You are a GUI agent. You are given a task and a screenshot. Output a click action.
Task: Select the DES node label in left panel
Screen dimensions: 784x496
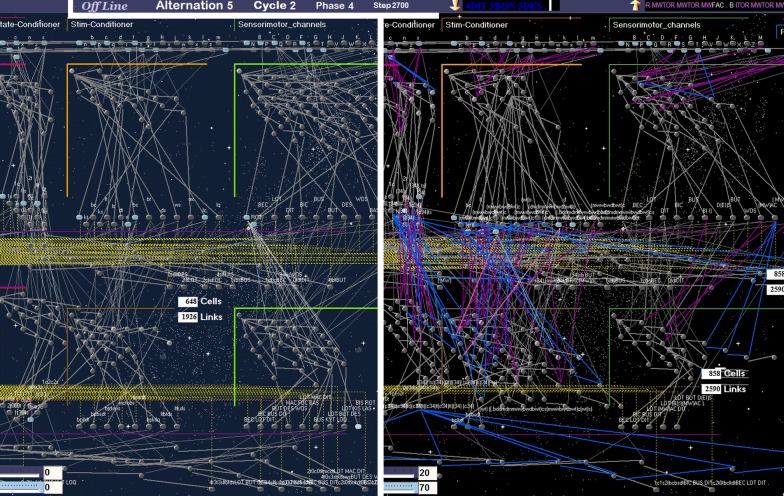click(346, 205)
